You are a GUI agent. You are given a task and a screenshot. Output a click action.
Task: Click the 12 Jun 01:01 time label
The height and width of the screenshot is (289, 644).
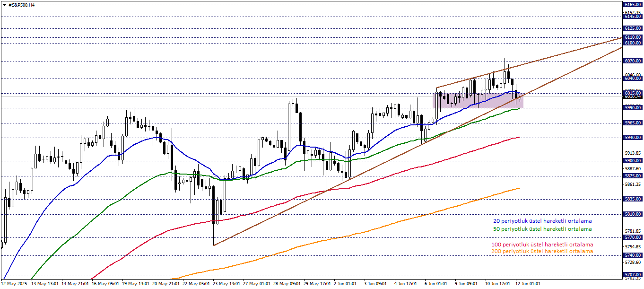tap(528, 284)
